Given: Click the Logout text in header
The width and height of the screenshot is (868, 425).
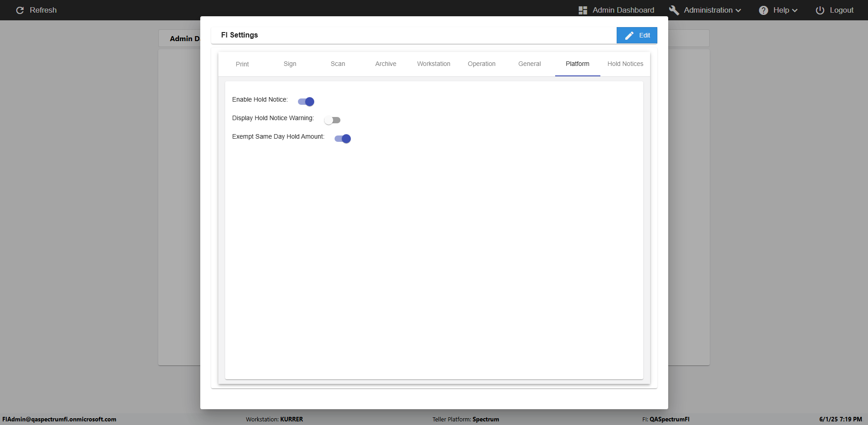Looking at the screenshot, I should point(842,10).
